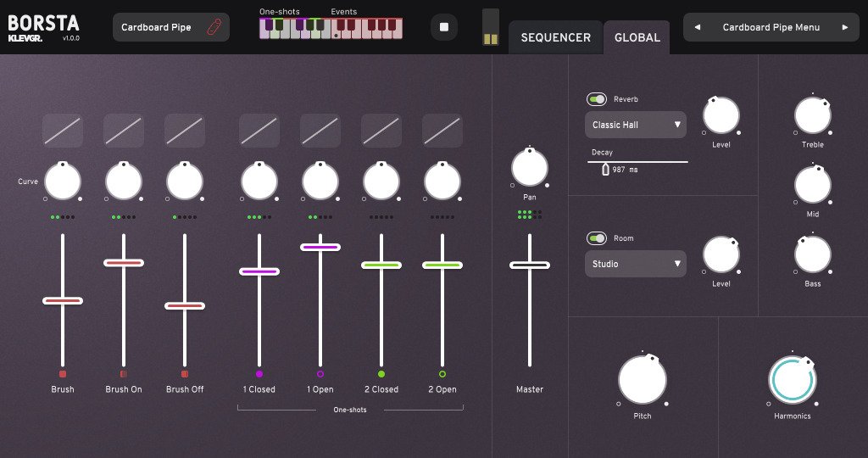The image size is (868, 458).
Task: Click the 987 ms decay value
Action: point(625,170)
